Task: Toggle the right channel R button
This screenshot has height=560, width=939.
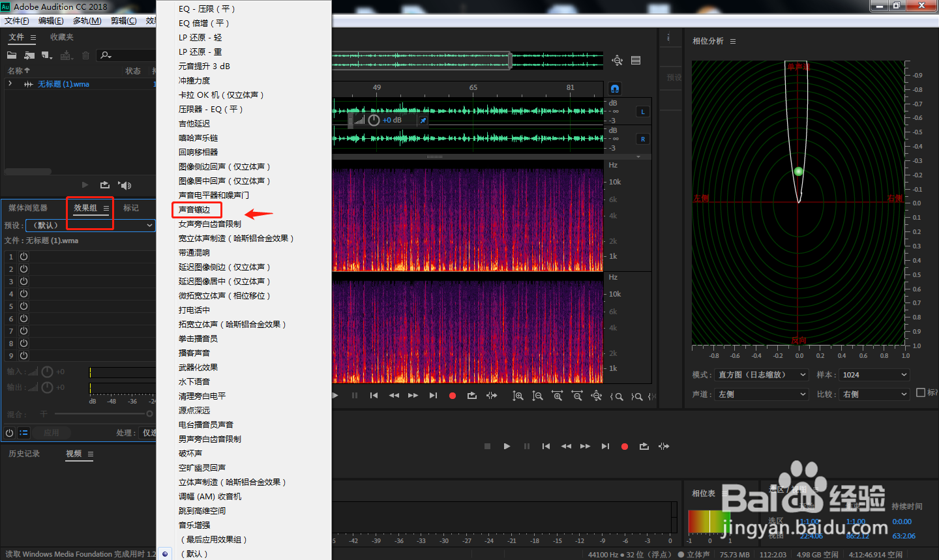Action: click(643, 139)
